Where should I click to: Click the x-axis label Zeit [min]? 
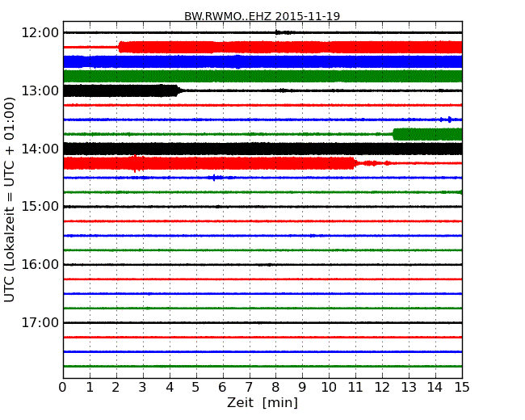coord(262,402)
